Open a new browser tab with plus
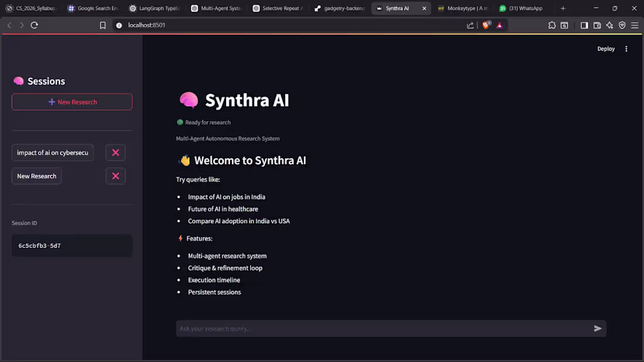This screenshot has width=644, height=362. coord(563,8)
